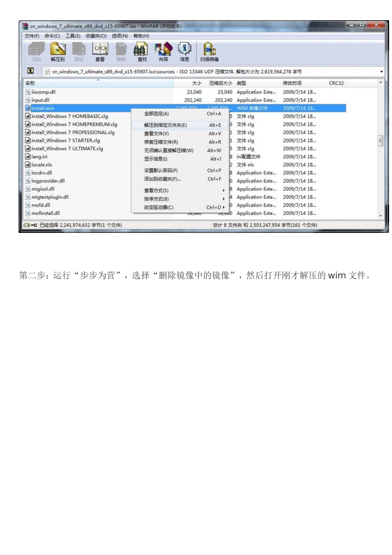Screen dimensions: 392x555
Task: Choose Select All (全部选定) in context menu
Action: (x=179, y=114)
